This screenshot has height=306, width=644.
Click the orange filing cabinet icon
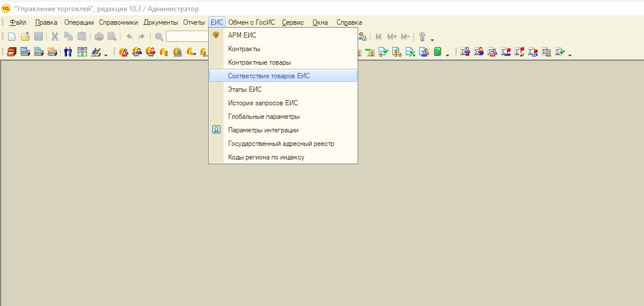[x=12, y=52]
